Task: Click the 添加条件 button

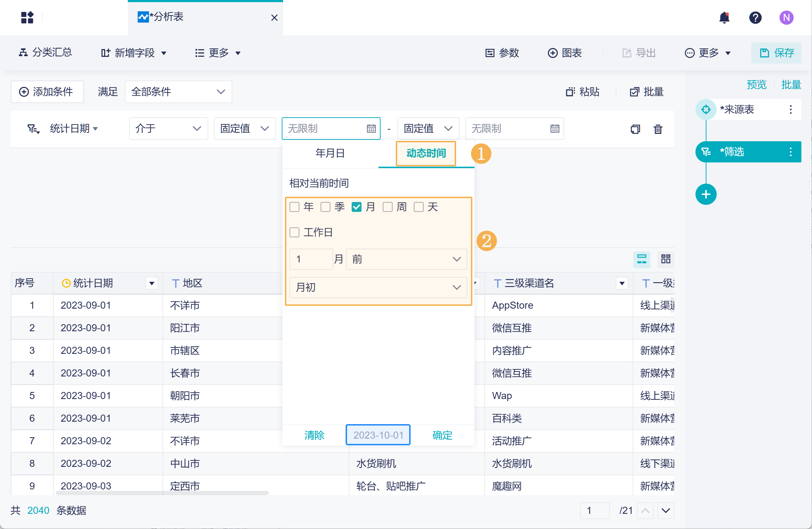Action: [x=47, y=92]
